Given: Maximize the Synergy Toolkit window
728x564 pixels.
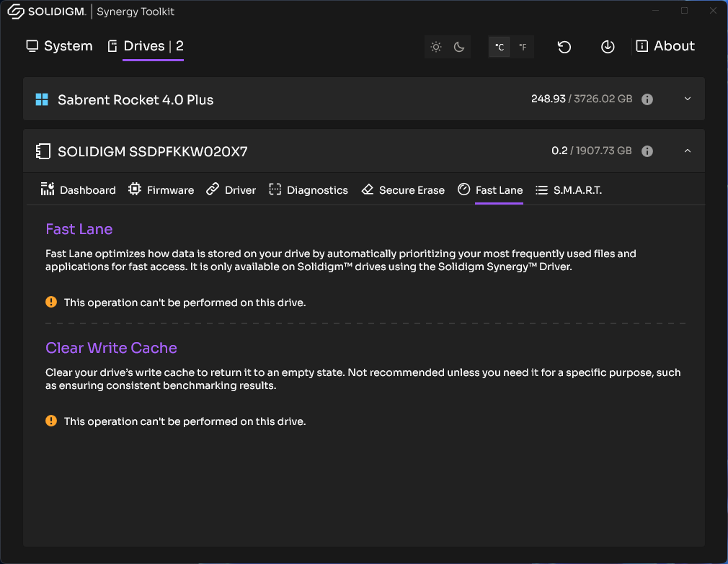Looking at the screenshot, I should 684,11.
